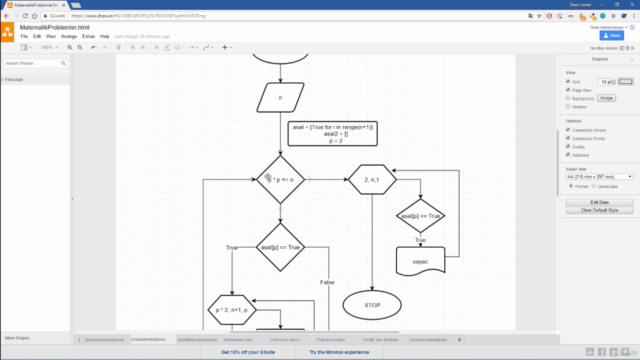Open the insert plus dropdown

pyautogui.click(x=227, y=47)
